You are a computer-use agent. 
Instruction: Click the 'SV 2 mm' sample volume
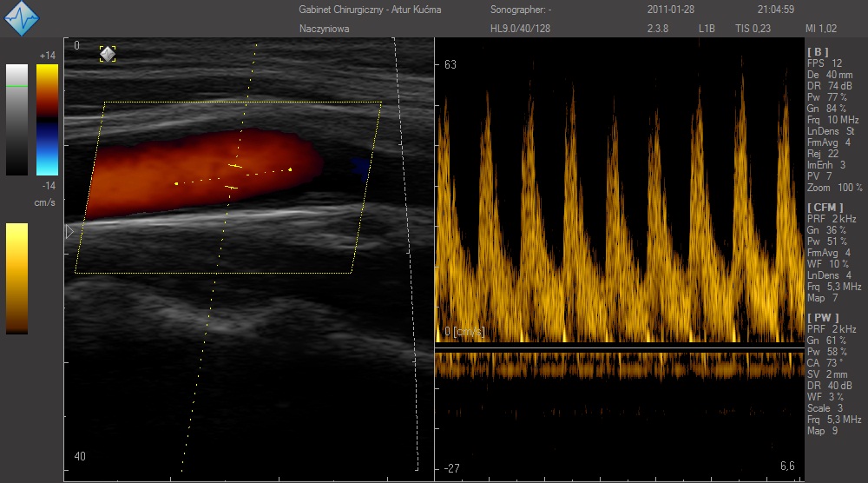(827, 374)
